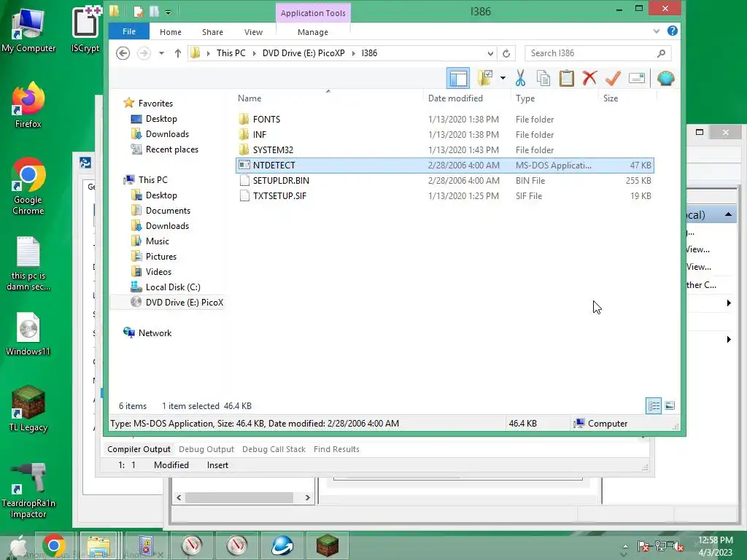Click the envelope-style rename icon
The width and height of the screenshot is (747, 560).
pos(636,78)
